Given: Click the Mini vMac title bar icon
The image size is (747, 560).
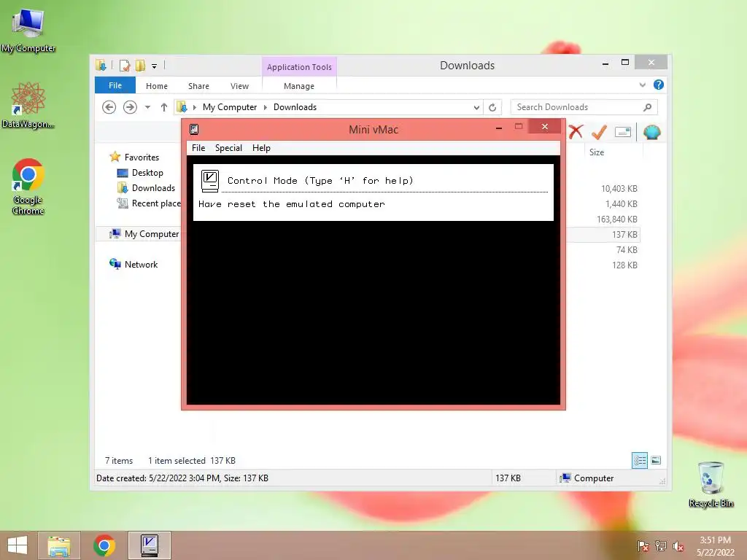Looking at the screenshot, I should tap(194, 130).
